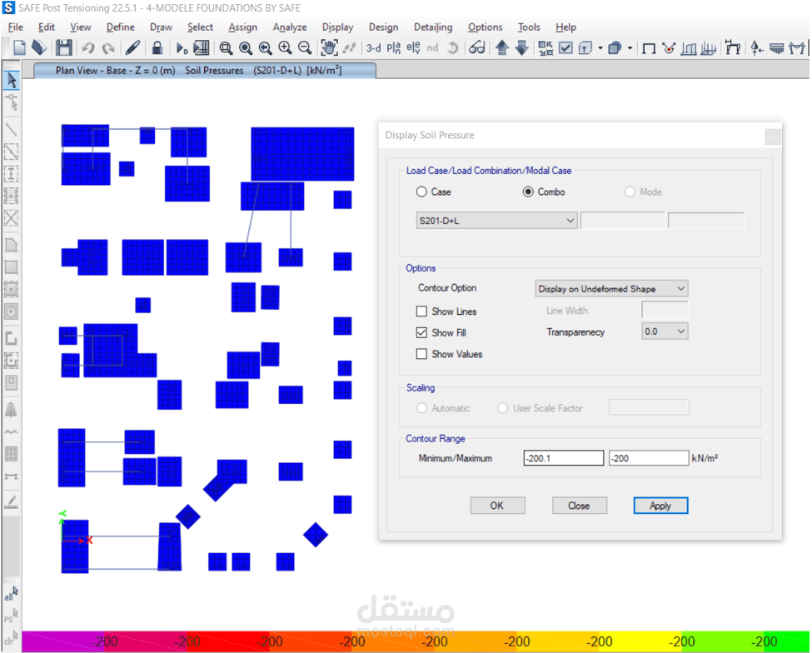This screenshot has width=812, height=653.
Task: Click the draw line tool in left toolbar
Action: point(12,129)
